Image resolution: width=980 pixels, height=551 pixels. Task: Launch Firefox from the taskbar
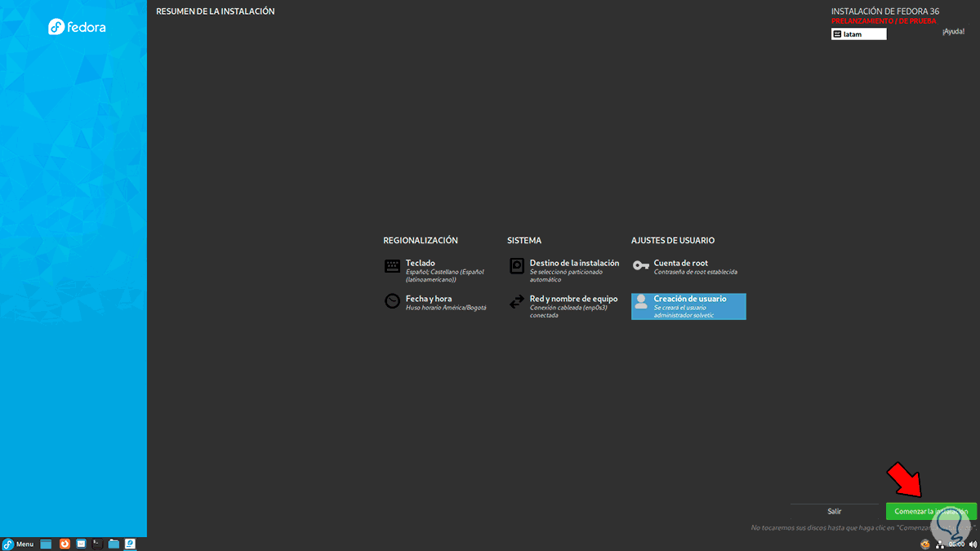click(x=65, y=544)
